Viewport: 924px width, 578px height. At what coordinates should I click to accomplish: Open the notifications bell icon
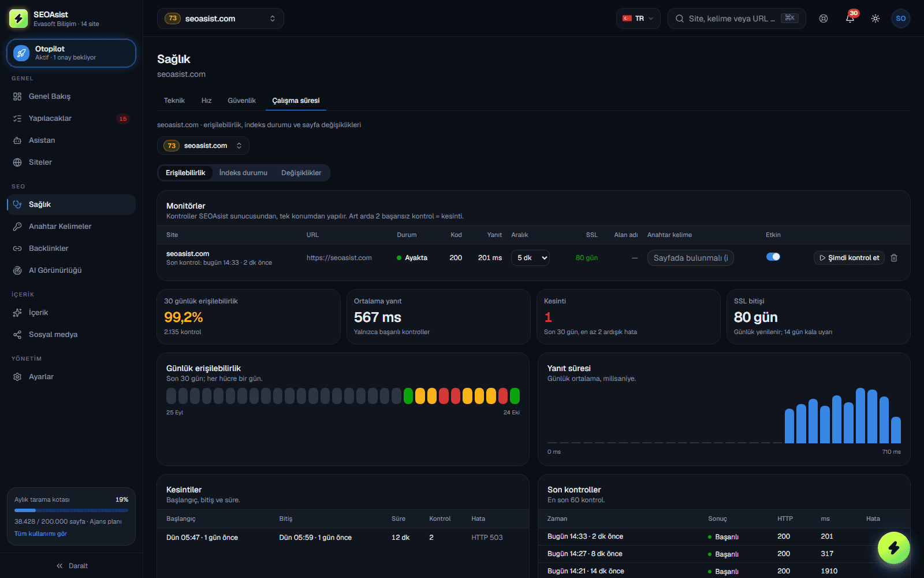tap(850, 18)
